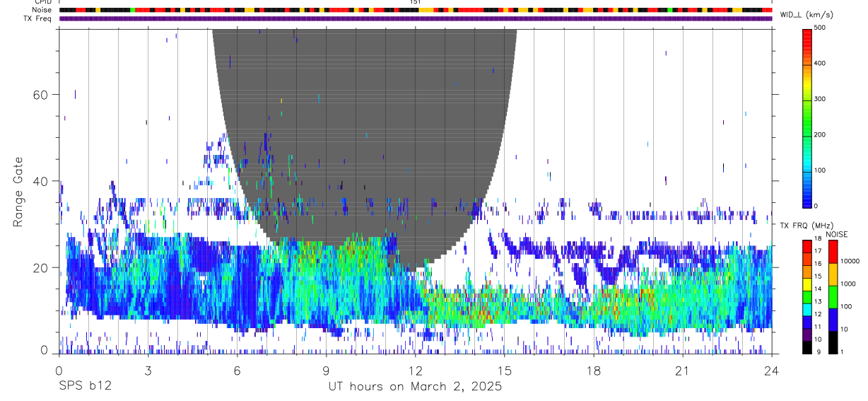868x401 pixels.
Task: Click the 24 hour tick on UT axis
Action: click(771, 370)
